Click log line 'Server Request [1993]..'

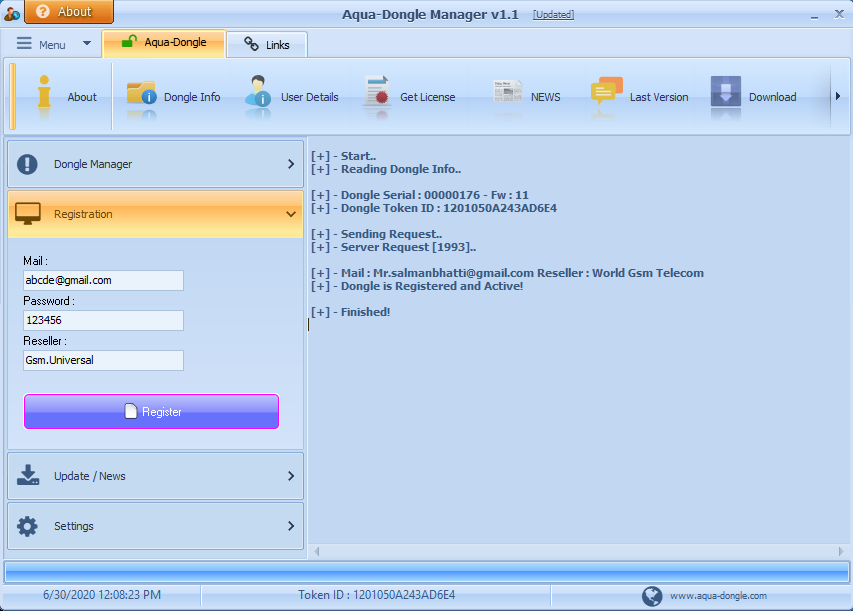click(x=393, y=247)
